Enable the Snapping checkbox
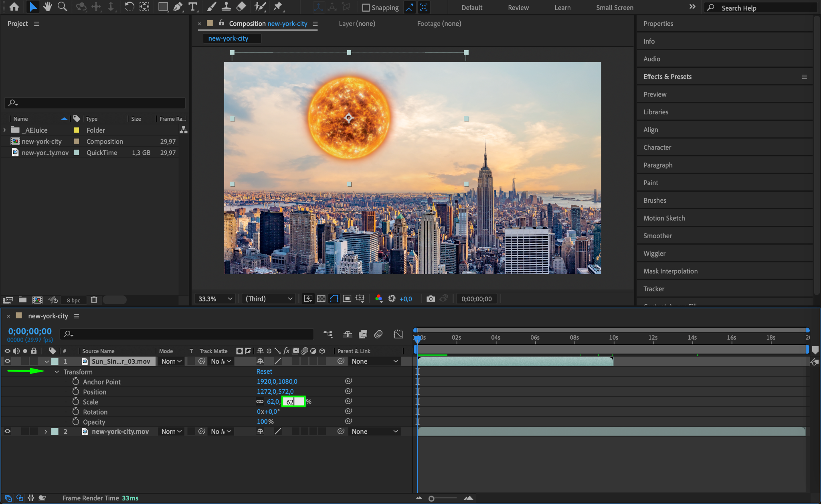 click(366, 8)
